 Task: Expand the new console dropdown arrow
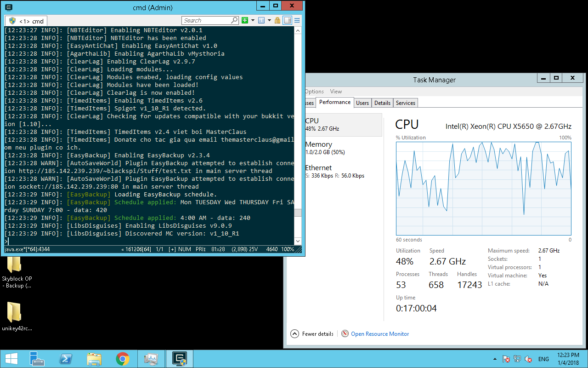click(253, 20)
